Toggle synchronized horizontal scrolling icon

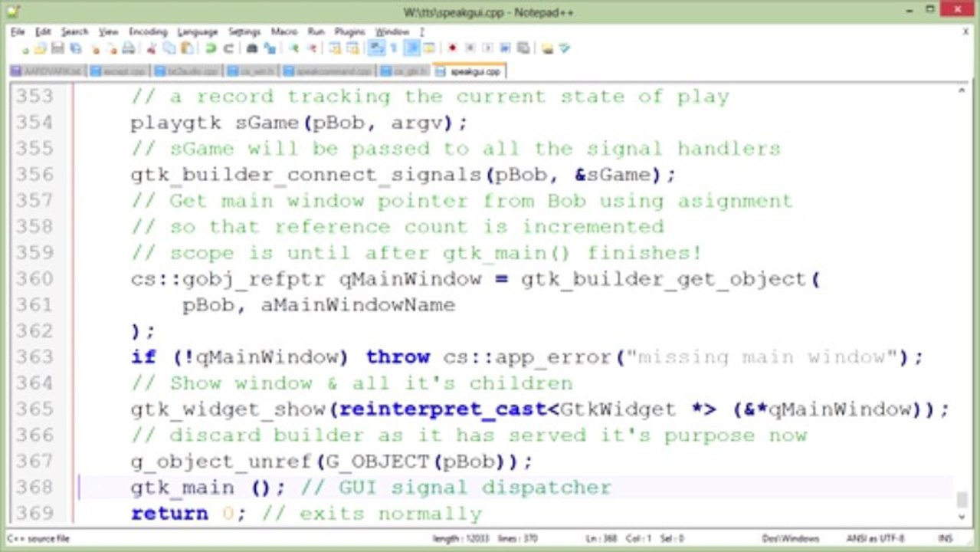click(353, 48)
